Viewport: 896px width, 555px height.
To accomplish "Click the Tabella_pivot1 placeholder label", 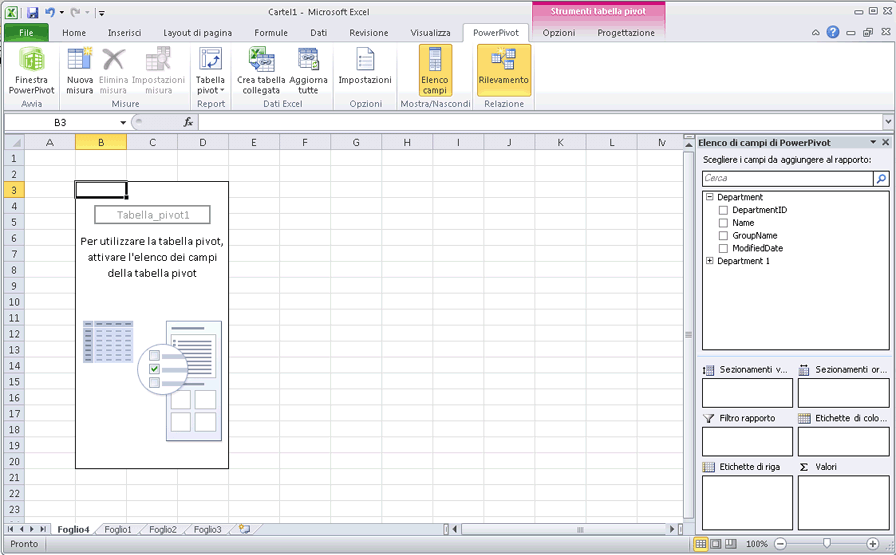I will [x=153, y=215].
